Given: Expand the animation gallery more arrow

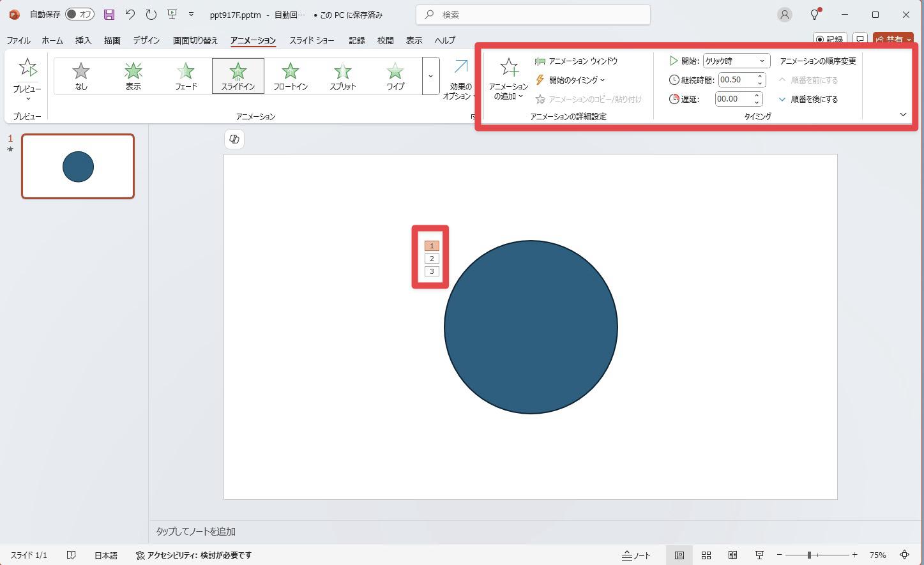Looking at the screenshot, I should [x=430, y=76].
